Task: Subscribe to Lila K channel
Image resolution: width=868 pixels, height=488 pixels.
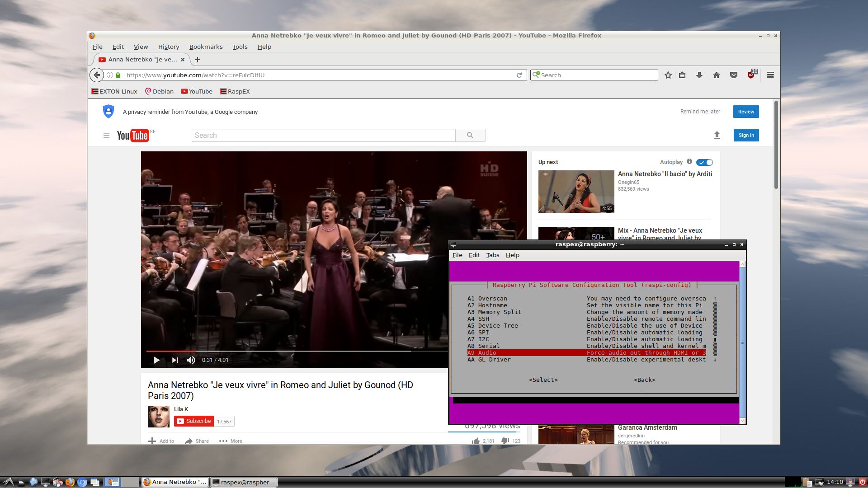Action: click(194, 421)
